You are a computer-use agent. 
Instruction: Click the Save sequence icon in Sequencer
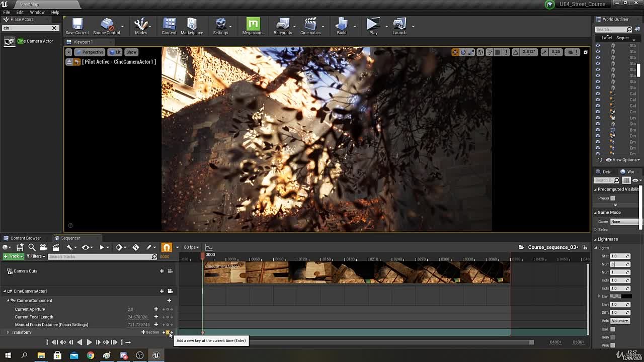tap(20, 247)
